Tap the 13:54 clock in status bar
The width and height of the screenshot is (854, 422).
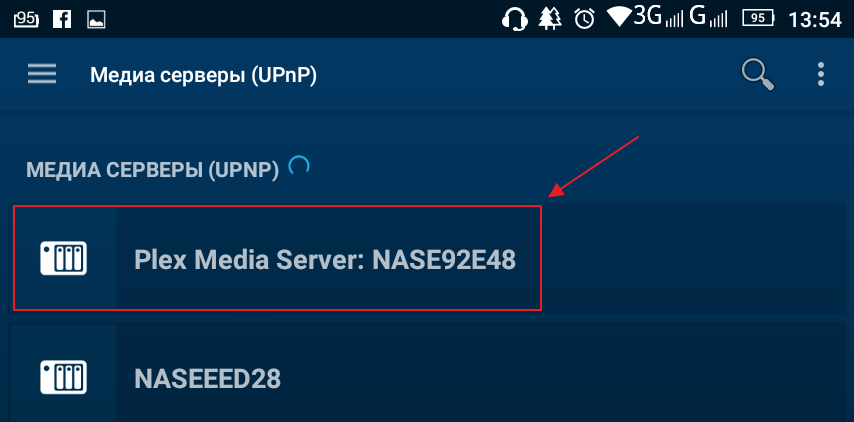tap(815, 20)
